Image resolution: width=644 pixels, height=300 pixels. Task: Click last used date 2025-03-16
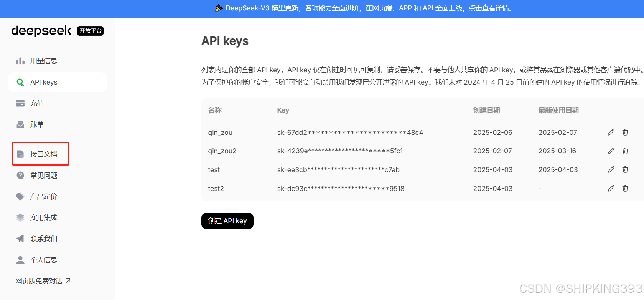(557, 151)
